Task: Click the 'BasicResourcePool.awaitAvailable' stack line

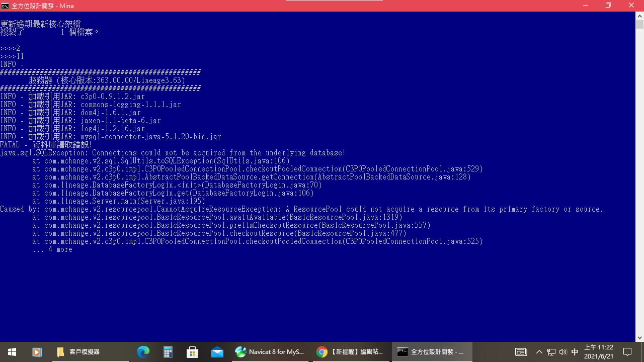Action: coord(217,217)
